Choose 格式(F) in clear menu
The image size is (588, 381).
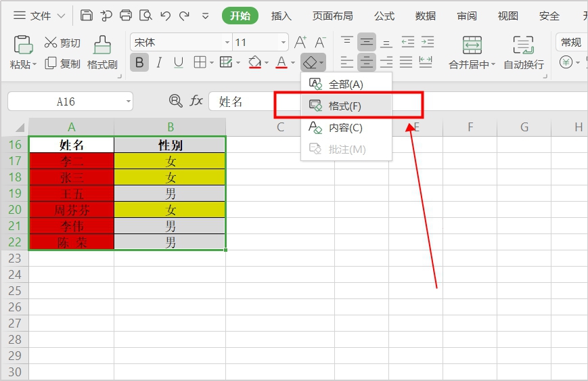[346, 106]
